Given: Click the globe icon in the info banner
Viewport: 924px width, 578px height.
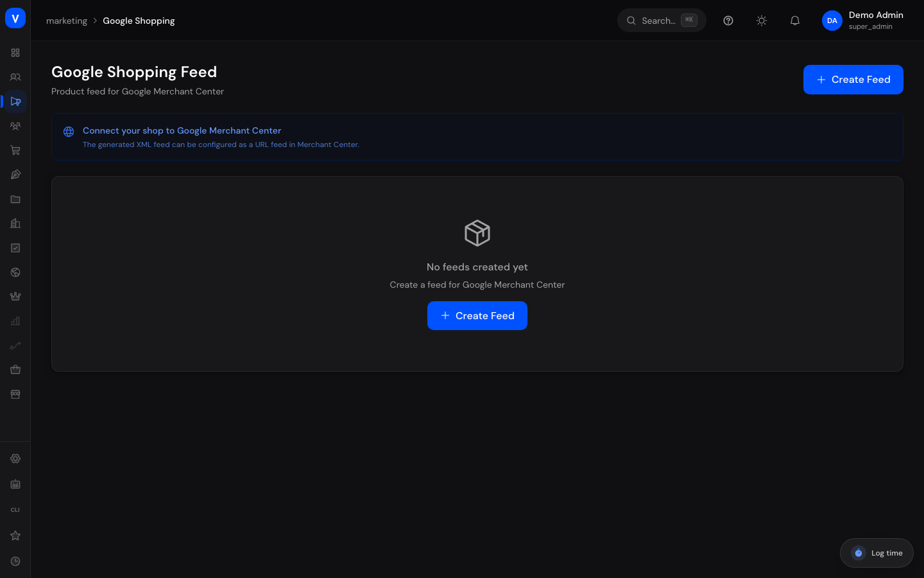Looking at the screenshot, I should (69, 132).
